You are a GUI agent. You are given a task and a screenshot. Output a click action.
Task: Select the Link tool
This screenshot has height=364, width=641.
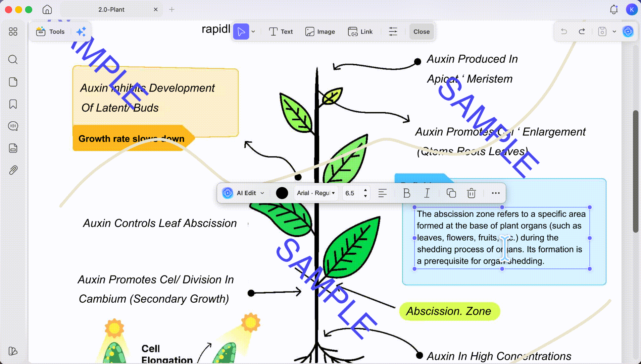click(x=360, y=32)
